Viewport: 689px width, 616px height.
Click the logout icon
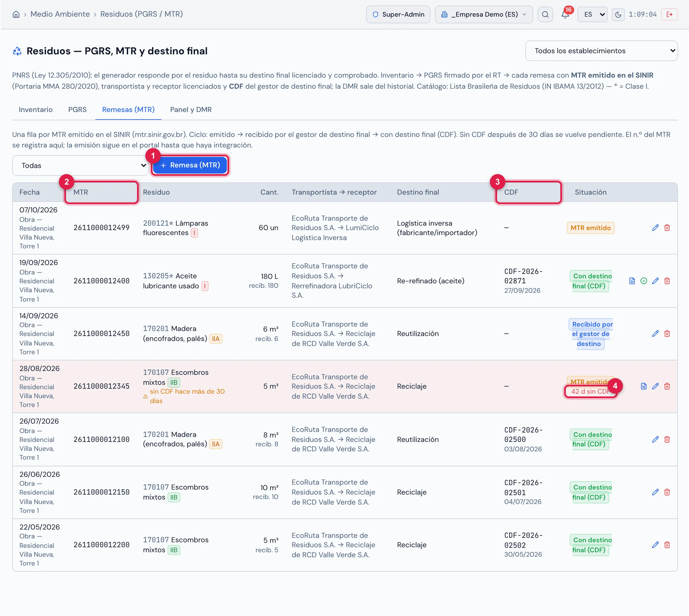(x=669, y=14)
